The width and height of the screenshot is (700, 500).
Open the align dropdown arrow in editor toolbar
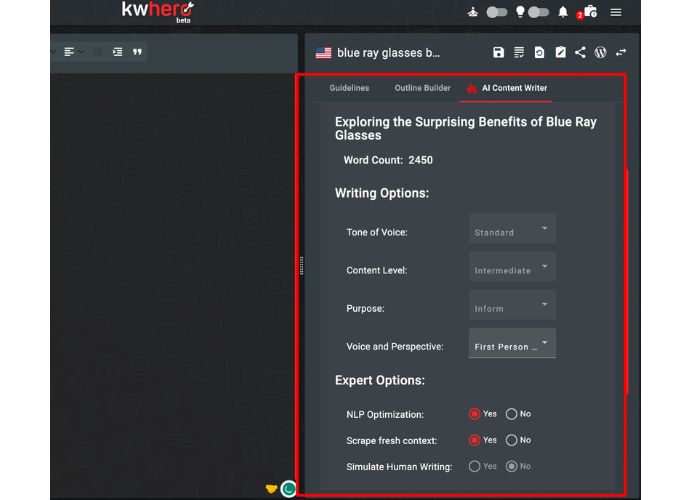click(x=81, y=52)
